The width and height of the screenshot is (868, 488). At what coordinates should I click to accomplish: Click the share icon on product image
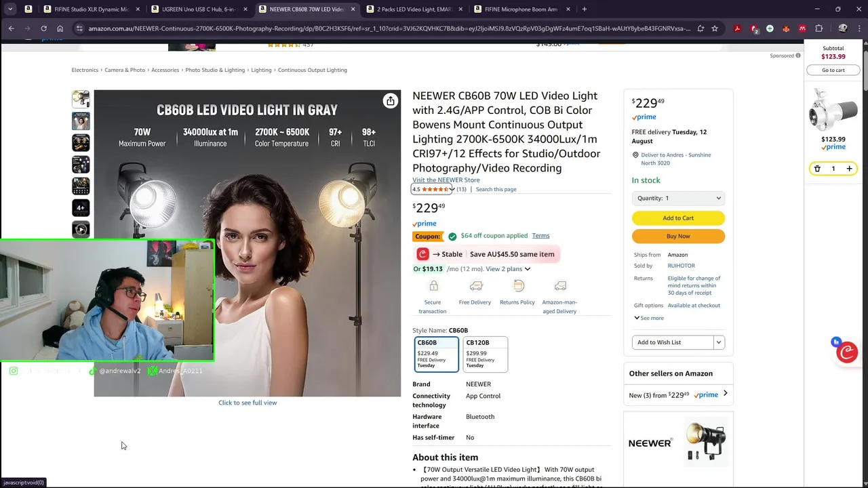coord(390,101)
